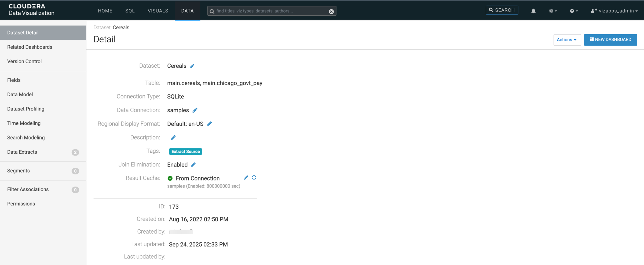Screen dimensions: 644x265
Task: Edit the Cereals dataset name pencil icon
Action: pyautogui.click(x=192, y=66)
